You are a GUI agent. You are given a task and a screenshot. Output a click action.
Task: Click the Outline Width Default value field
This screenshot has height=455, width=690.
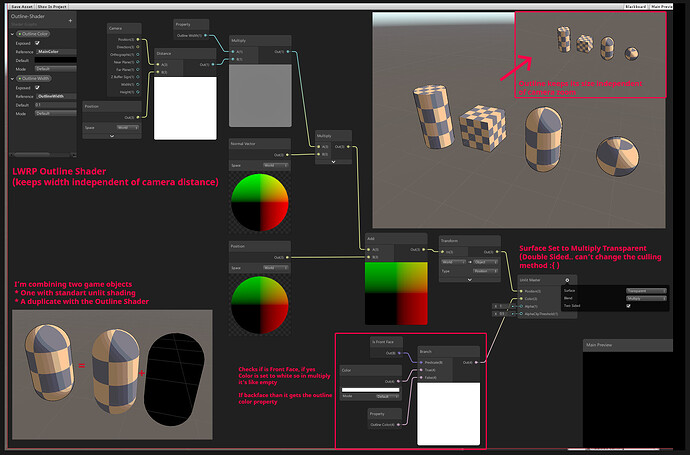pos(56,105)
